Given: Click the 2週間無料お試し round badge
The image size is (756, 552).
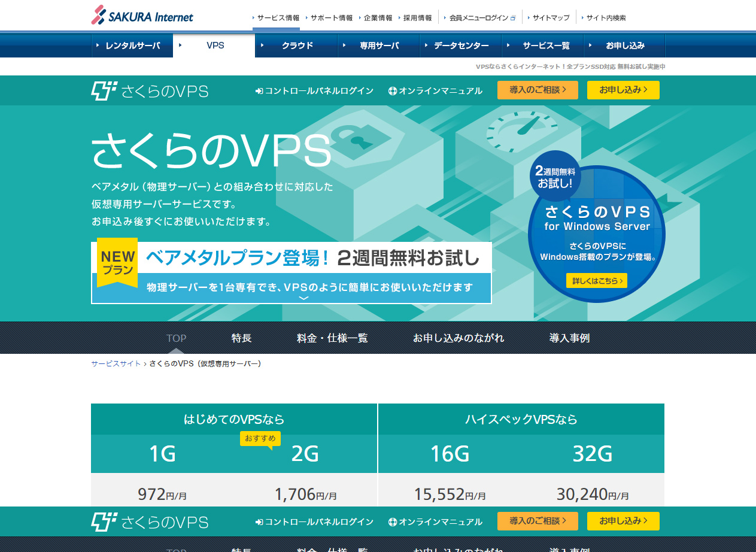Looking at the screenshot, I should coord(555,176).
